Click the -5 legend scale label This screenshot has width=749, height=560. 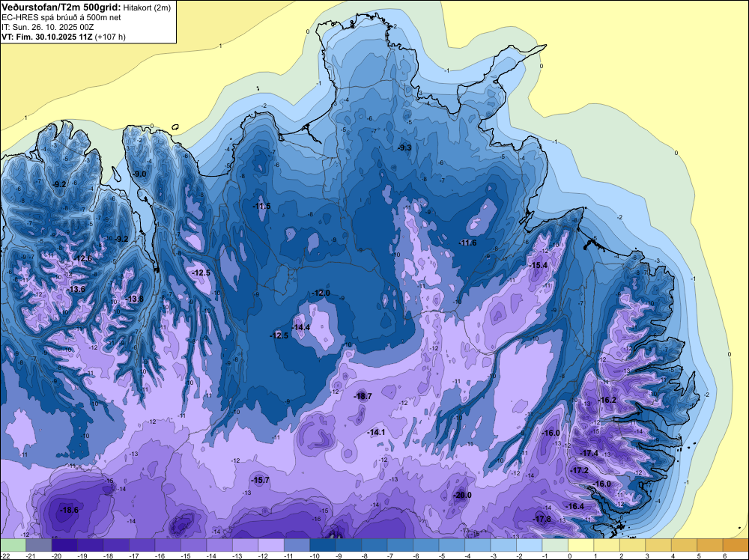point(443,556)
